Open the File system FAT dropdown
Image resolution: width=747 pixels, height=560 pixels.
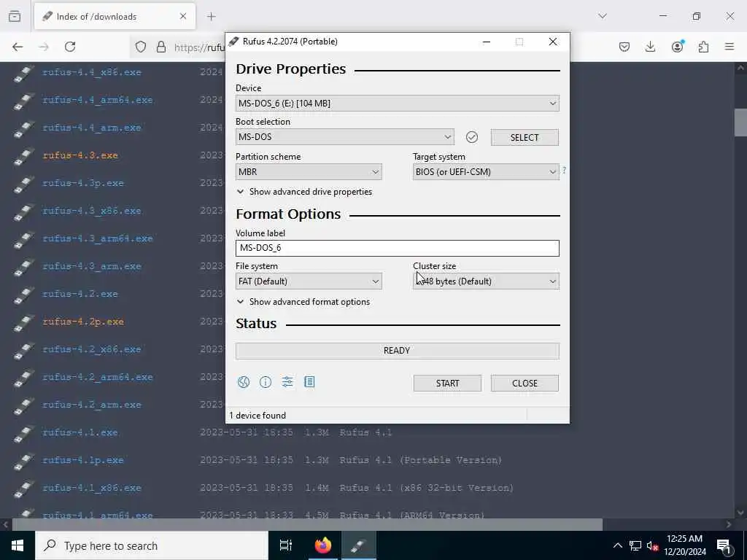point(309,281)
